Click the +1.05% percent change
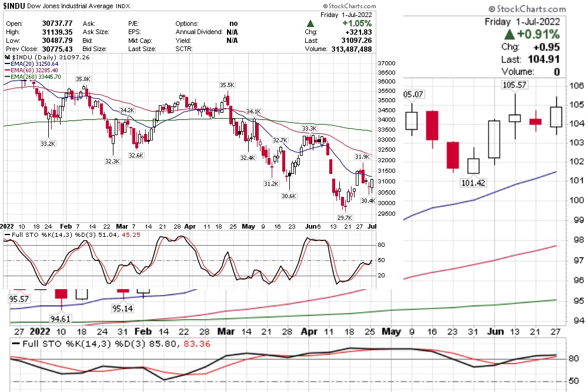 tap(357, 24)
